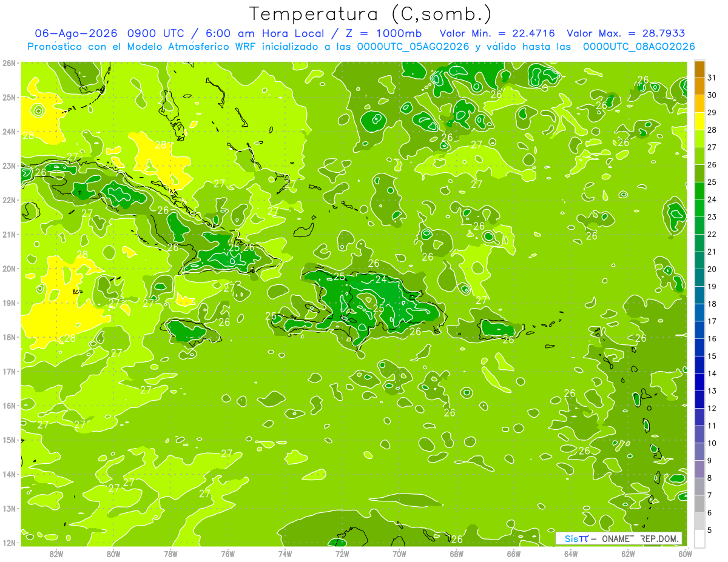Click the light gray 5–6 legend swatch
The image size is (728, 562).
699,521
